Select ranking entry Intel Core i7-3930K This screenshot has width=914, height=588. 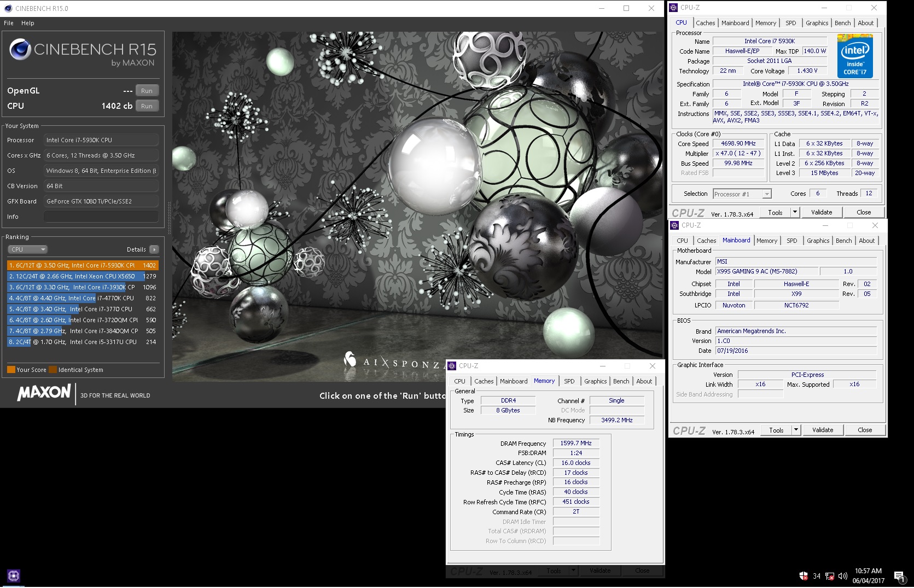83,287
